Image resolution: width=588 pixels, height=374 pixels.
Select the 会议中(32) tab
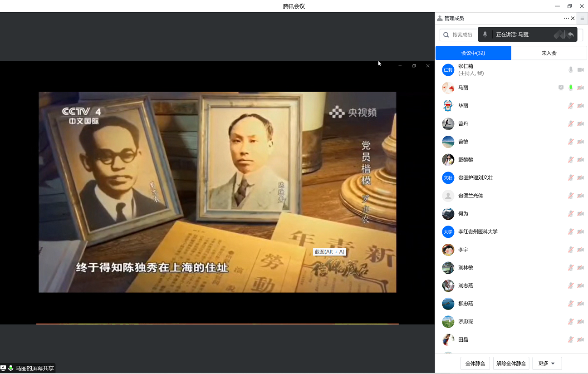coord(473,53)
